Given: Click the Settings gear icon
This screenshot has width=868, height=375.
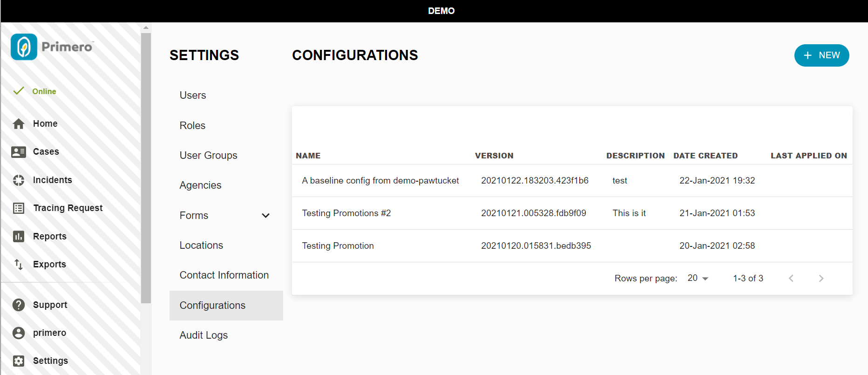Looking at the screenshot, I should [19, 361].
